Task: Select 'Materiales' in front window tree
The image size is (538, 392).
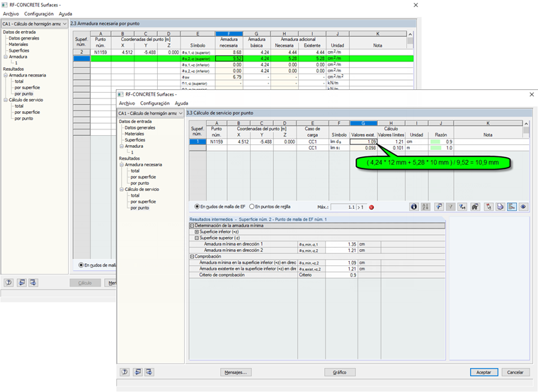Action: click(x=134, y=134)
